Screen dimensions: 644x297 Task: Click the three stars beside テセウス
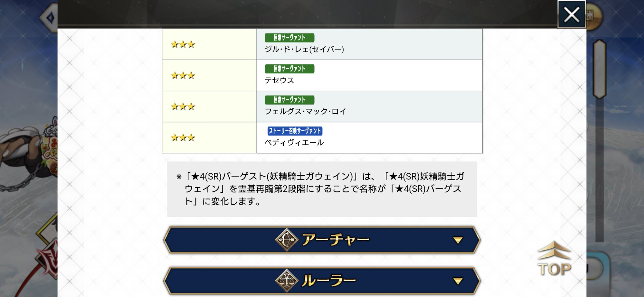[x=183, y=76]
